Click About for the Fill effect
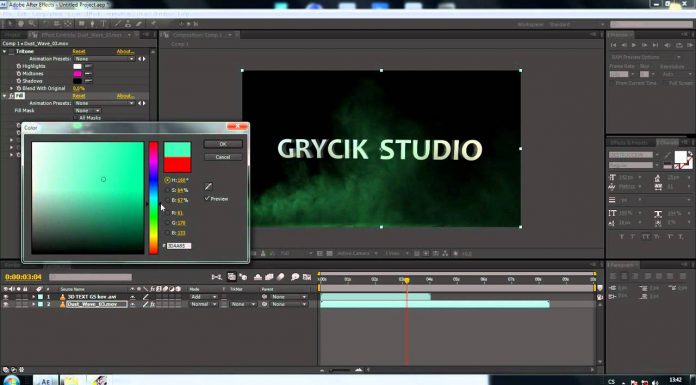Viewport: 696px width, 385px height. [125, 96]
